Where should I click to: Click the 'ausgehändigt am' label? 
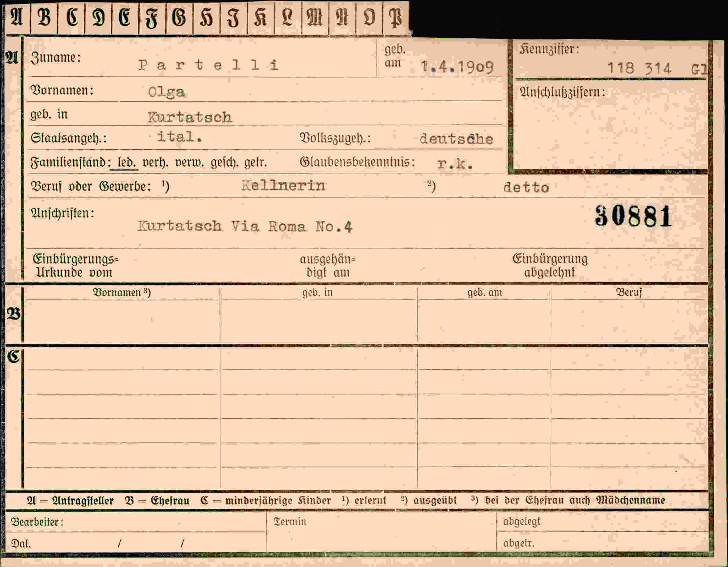tap(328, 266)
